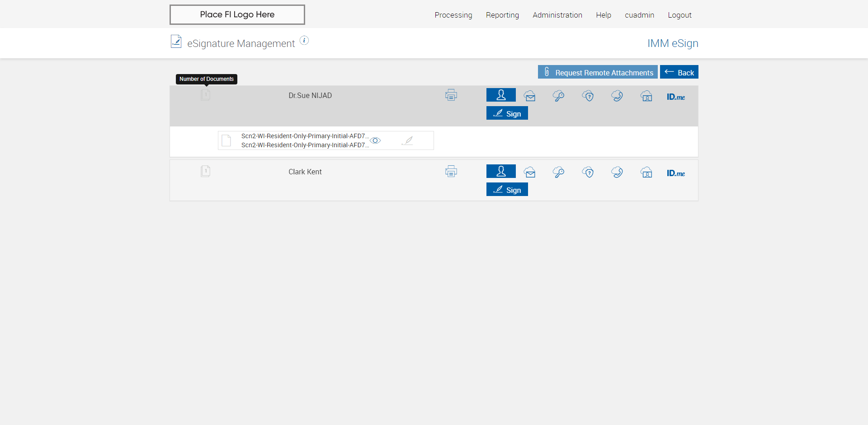Choose cloud shield question option for Clark Kent
Image resolution: width=868 pixels, height=425 pixels.
588,172
